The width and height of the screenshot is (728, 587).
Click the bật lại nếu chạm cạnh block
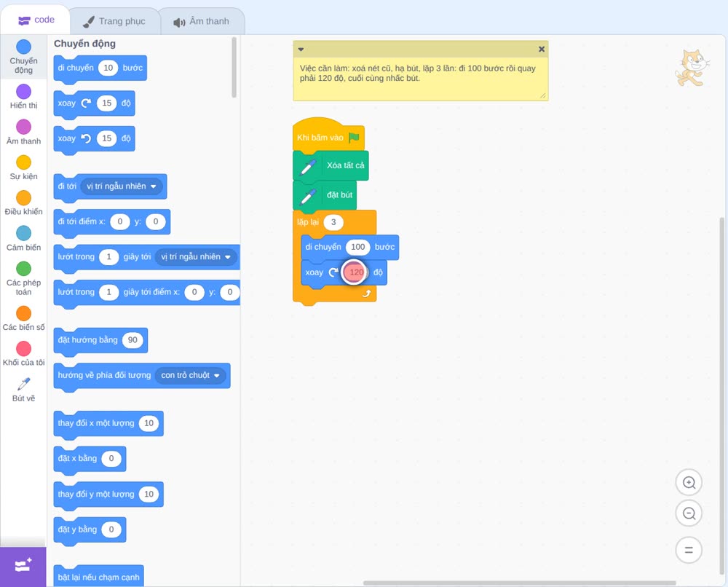click(98, 577)
